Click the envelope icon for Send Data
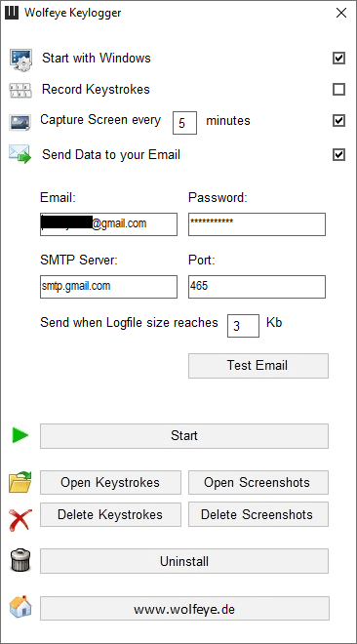 click(x=20, y=154)
